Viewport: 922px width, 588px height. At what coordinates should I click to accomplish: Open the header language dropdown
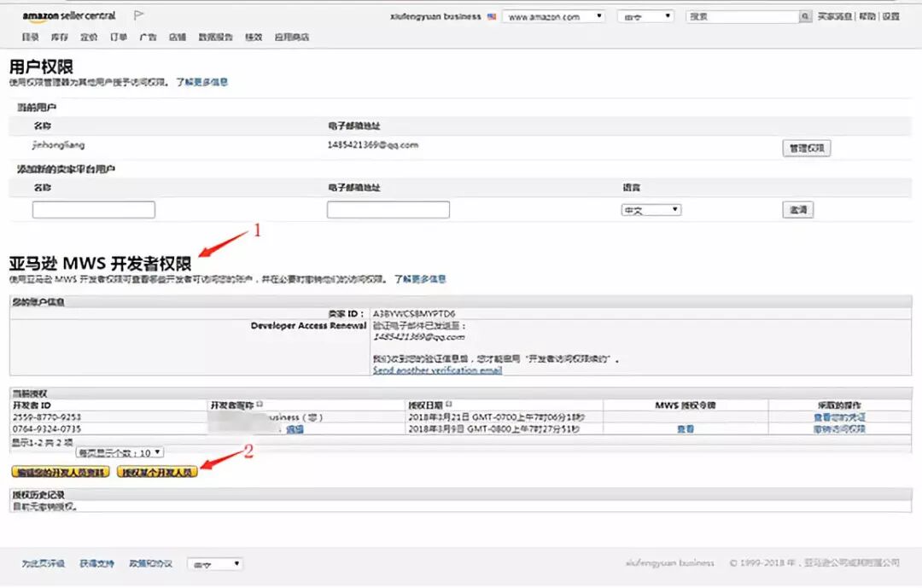click(645, 16)
